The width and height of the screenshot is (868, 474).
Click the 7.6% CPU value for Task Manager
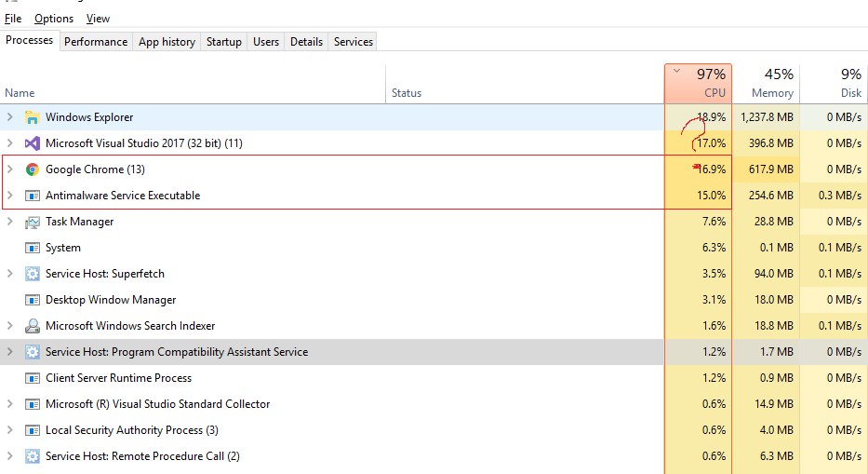click(x=714, y=222)
